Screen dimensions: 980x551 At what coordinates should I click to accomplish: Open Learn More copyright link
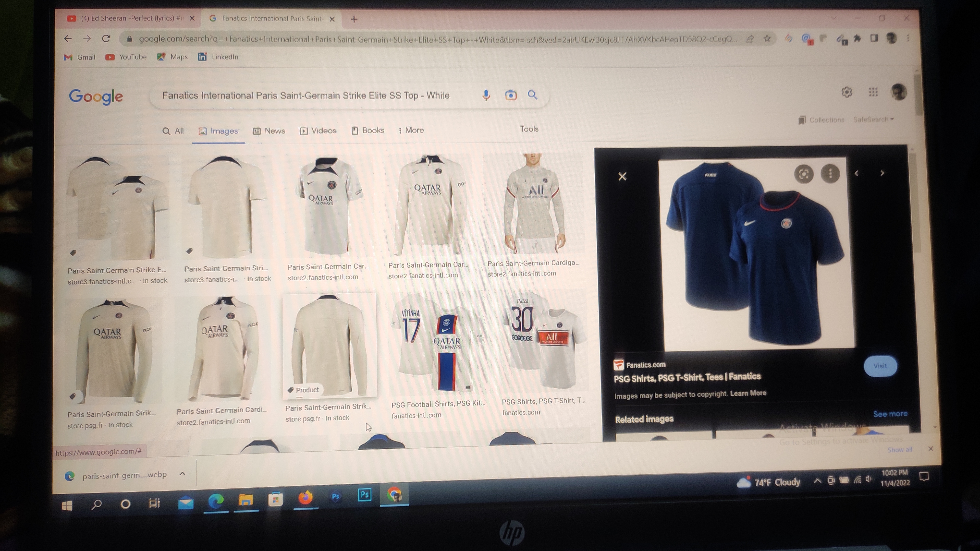(748, 393)
